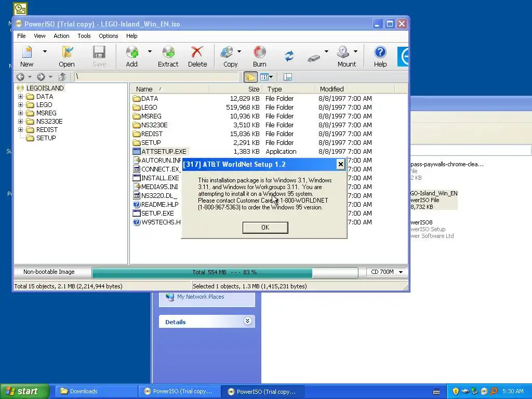
Task: Open the Windows start menu
Action: coord(24,391)
